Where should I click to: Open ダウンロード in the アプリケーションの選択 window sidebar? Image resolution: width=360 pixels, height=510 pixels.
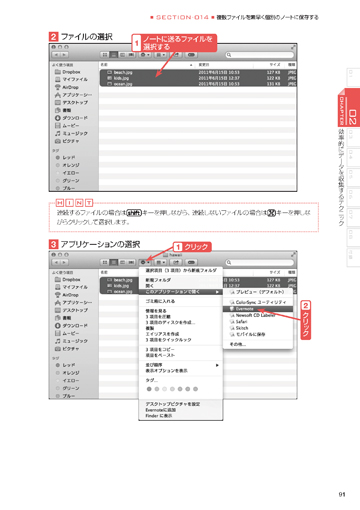click(x=75, y=326)
